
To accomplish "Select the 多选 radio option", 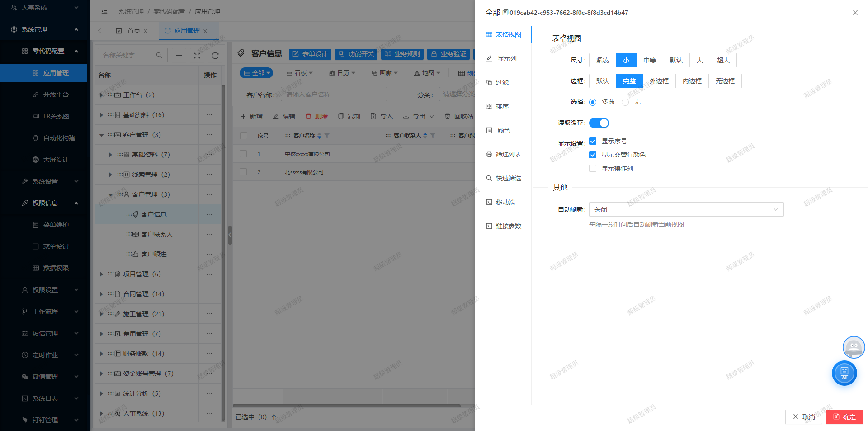I will [593, 102].
